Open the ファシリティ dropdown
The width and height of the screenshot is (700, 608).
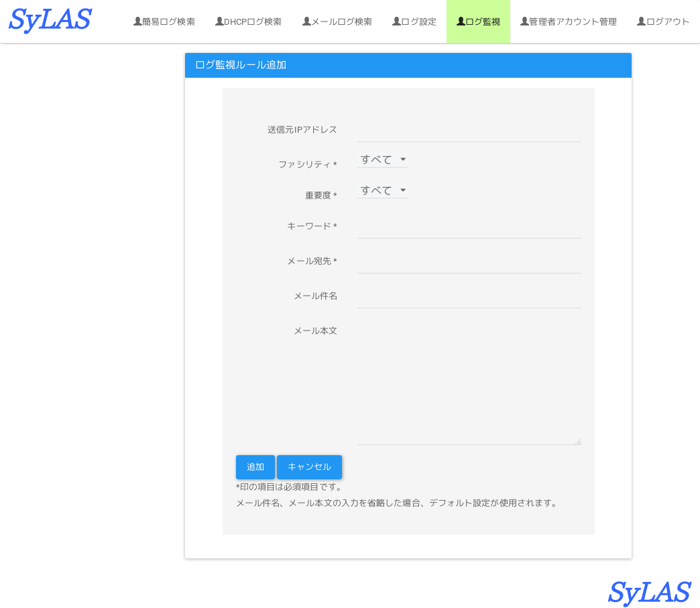382,160
